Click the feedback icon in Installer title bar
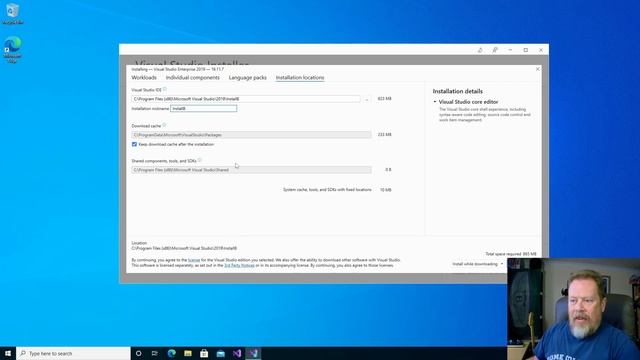This screenshot has height=360, width=640. tap(495, 50)
